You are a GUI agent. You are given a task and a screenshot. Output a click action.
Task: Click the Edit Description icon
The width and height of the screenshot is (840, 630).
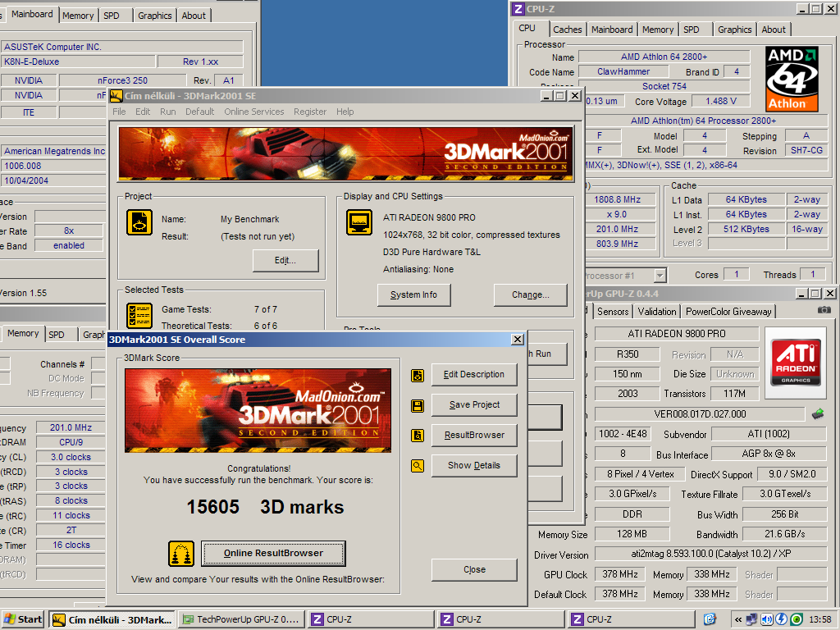(418, 375)
